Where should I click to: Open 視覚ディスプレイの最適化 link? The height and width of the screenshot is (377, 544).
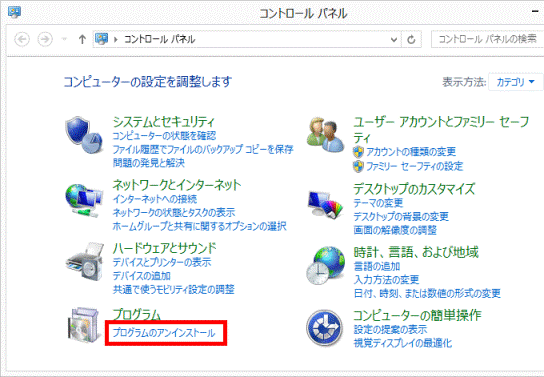tap(403, 343)
